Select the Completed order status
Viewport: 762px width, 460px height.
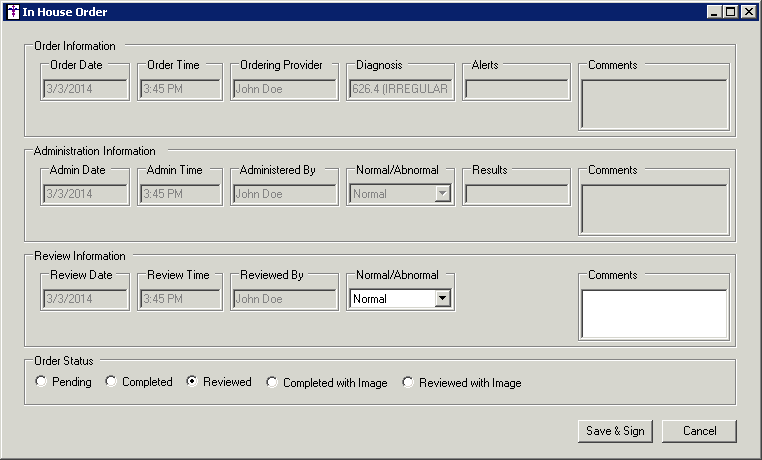111,382
